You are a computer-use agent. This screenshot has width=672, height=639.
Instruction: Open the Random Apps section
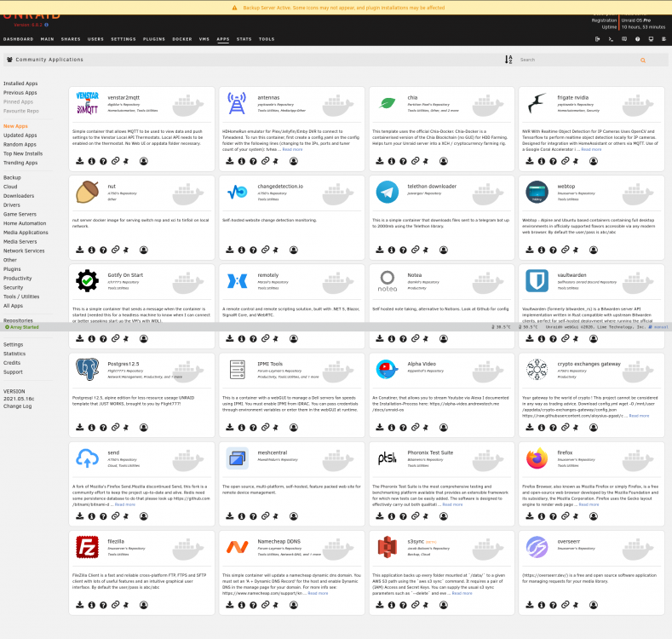click(x=20, y=145)
